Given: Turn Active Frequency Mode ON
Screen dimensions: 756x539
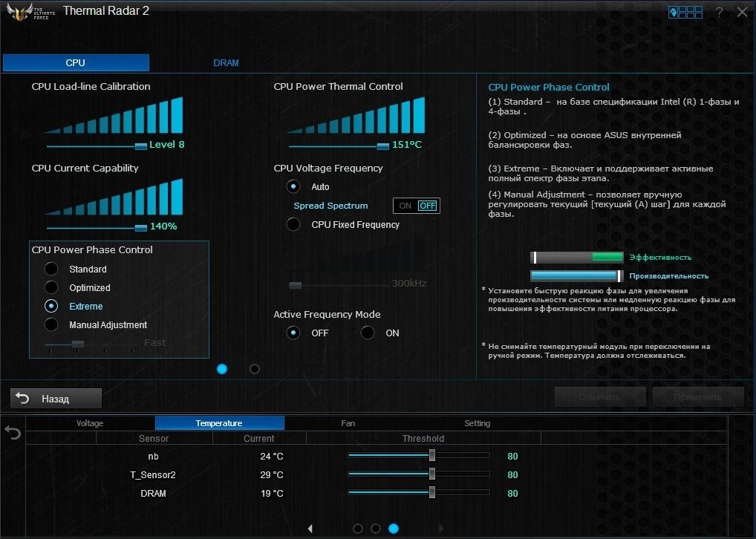Looking at the screenshot, I should (x=368, y=333).
